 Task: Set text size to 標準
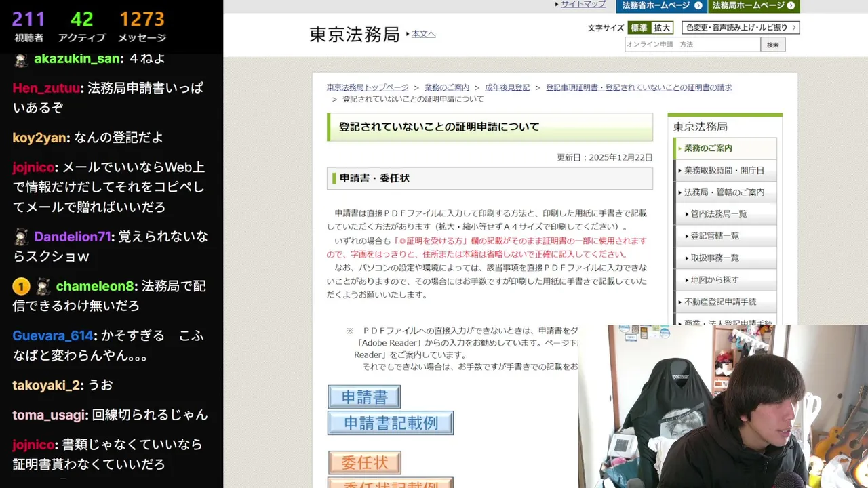click(638, 28)
